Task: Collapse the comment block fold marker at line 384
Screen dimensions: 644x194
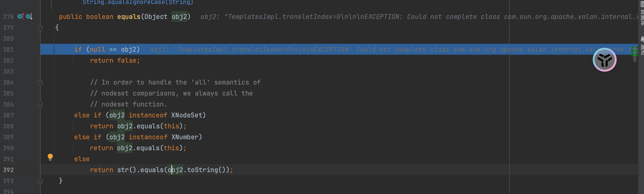Action: point(40,83)
